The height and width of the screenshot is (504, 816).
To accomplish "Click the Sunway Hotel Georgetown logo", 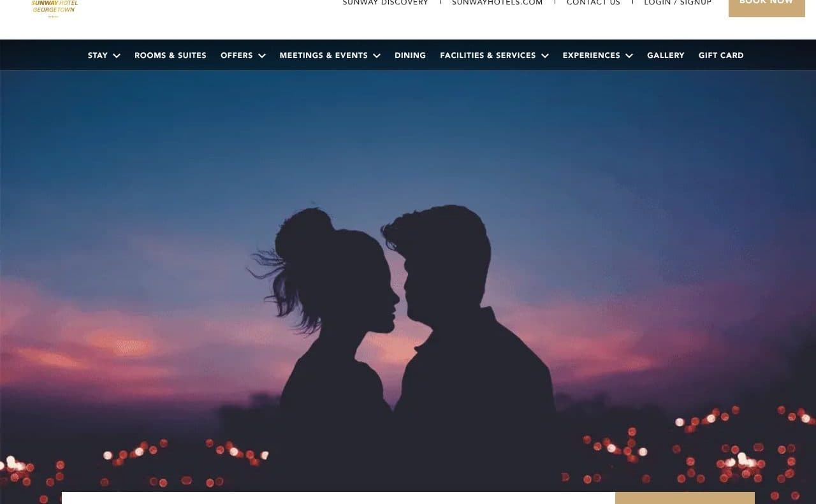I will pos(55,8).
